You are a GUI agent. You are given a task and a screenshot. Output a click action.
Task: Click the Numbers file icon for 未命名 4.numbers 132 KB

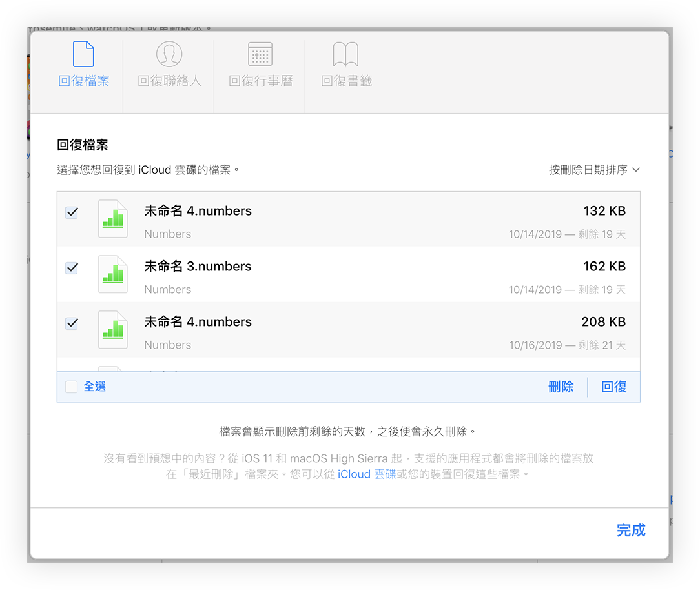tap(113, 219)
